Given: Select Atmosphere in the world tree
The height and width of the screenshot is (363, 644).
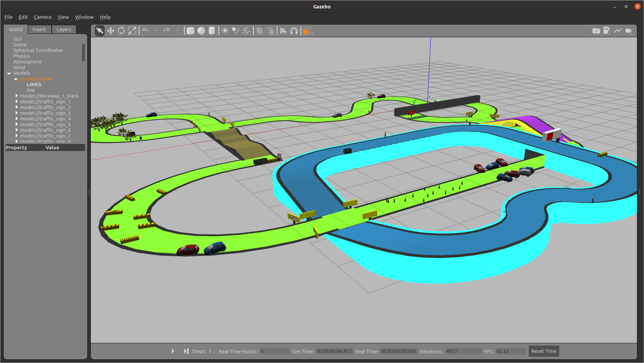Looking at the screenshot, I should [27, 62].
